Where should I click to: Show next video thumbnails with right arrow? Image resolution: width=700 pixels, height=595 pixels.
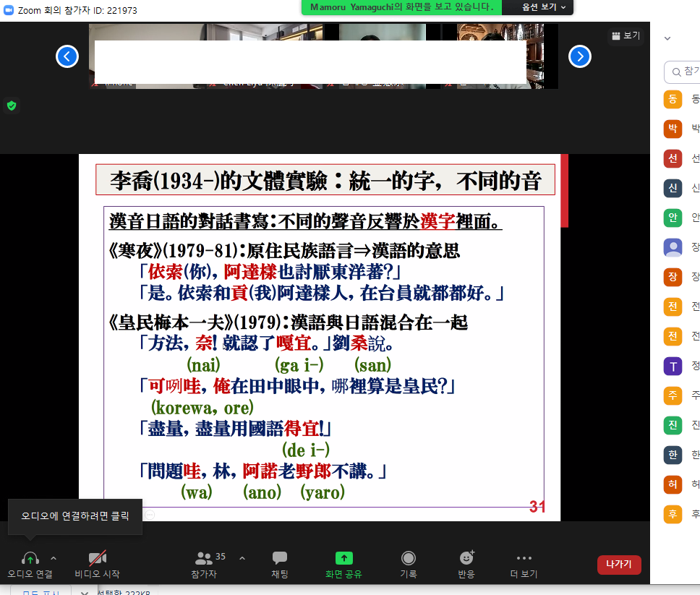[580, 56]
